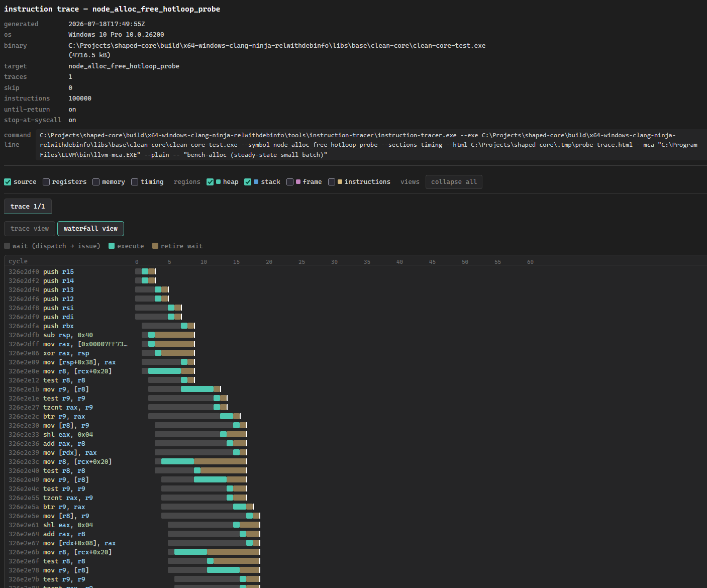
Task: Switch to the trace view tab
Action: pos(30,229)
